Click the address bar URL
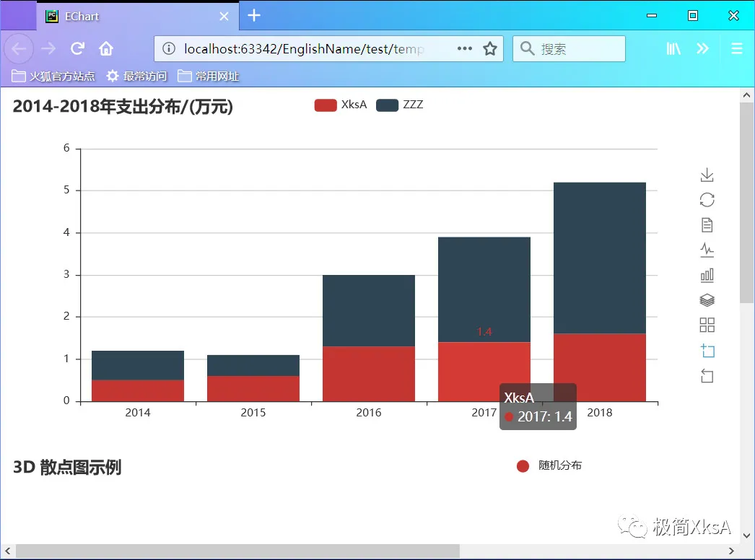755x560 pixels. click(x=305, y=48)
